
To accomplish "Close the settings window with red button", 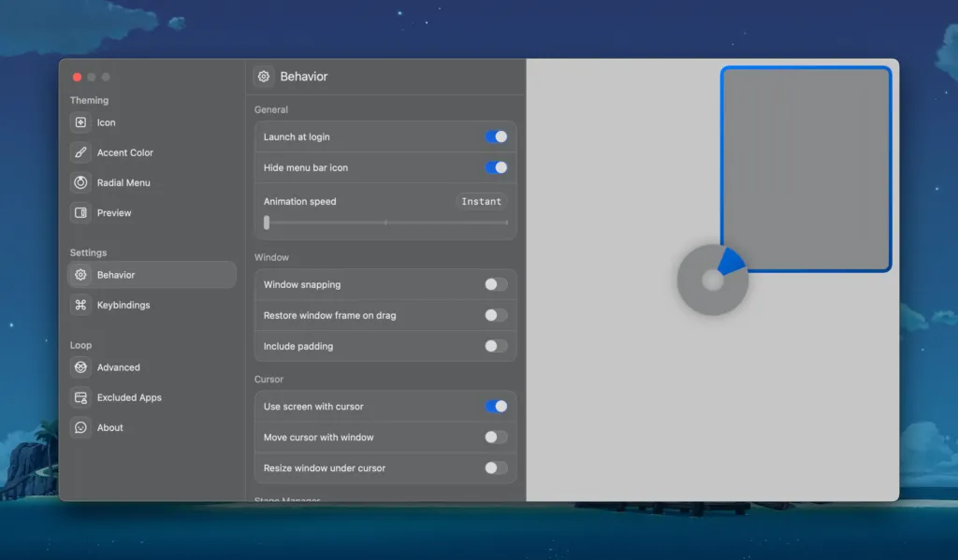I will [77, 77].
